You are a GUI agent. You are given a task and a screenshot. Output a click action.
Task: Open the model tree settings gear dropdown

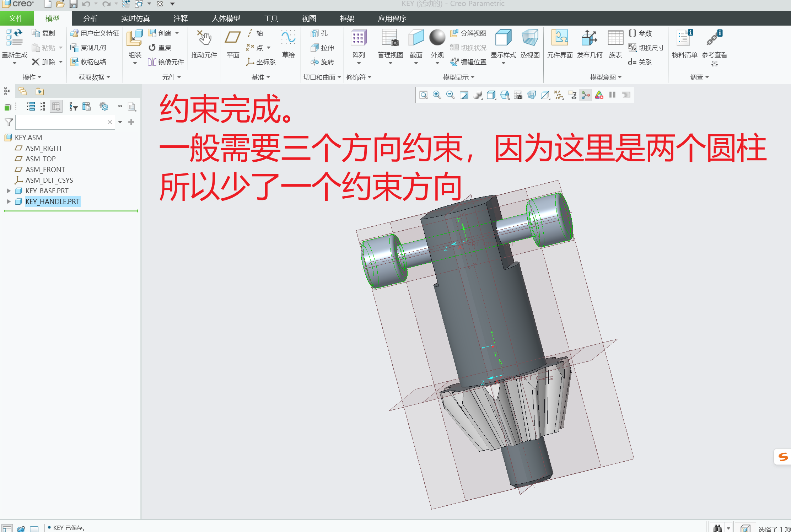(104, 106)
